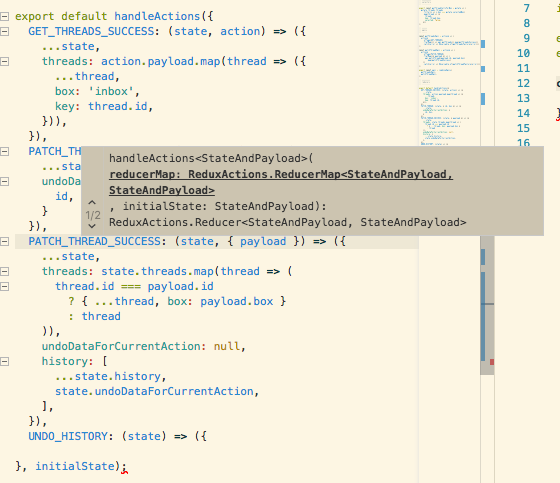This screenshot has height=483, width=560.
Task: Click the underlined reducerMap parameter in tooltip
Action: [x=281, y=183]
